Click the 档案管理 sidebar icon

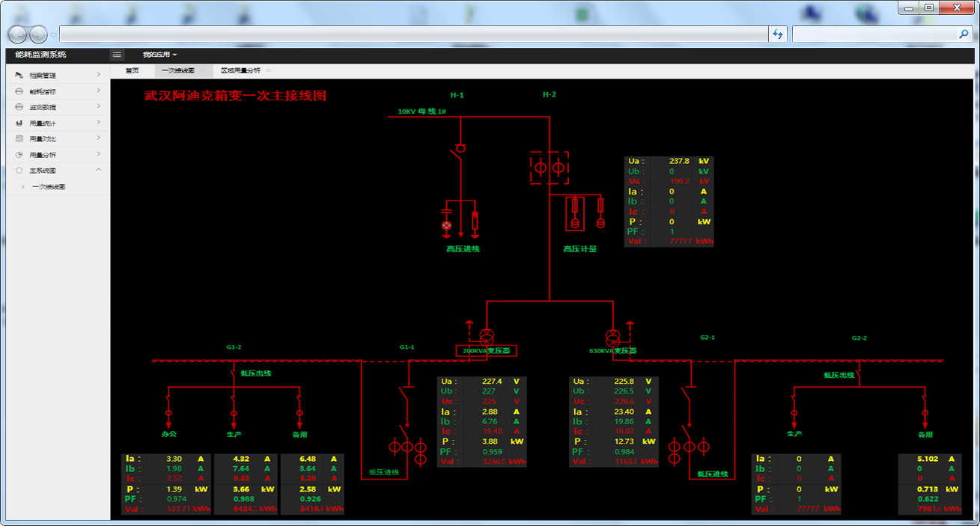19,76
